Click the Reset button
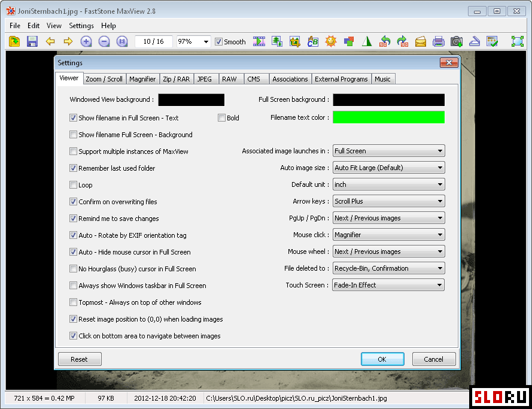Screen dimensions: 532x409 [80, 359]
